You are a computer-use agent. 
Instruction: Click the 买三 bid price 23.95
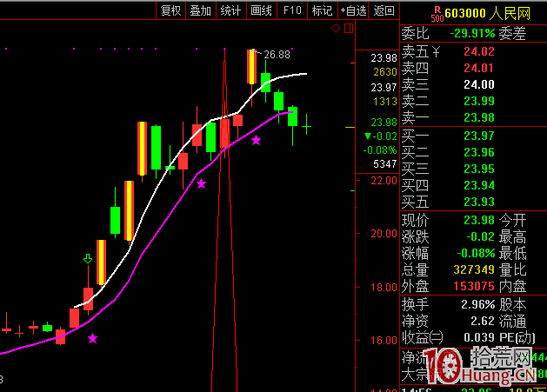tap(479, 169)
